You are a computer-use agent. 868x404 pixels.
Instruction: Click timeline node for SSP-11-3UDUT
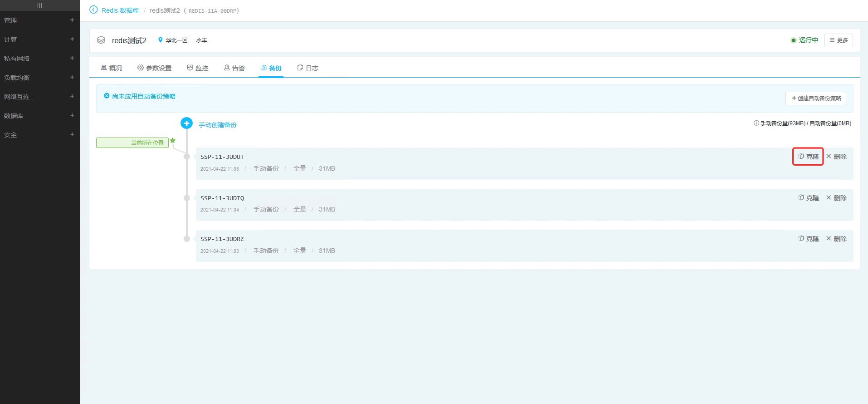(187, 157)
